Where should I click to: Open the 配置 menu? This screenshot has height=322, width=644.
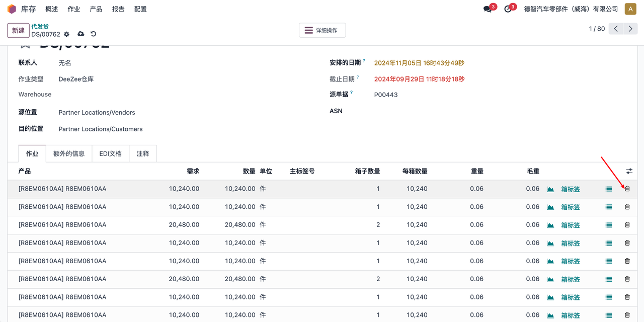[x=140, y=9]
